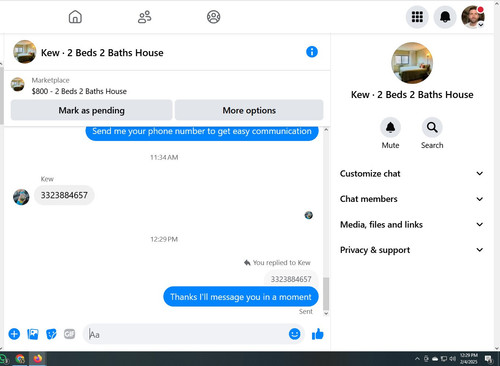Click the chat scroll-down arrow
This screenshot has width=500, height=366.
326,313
